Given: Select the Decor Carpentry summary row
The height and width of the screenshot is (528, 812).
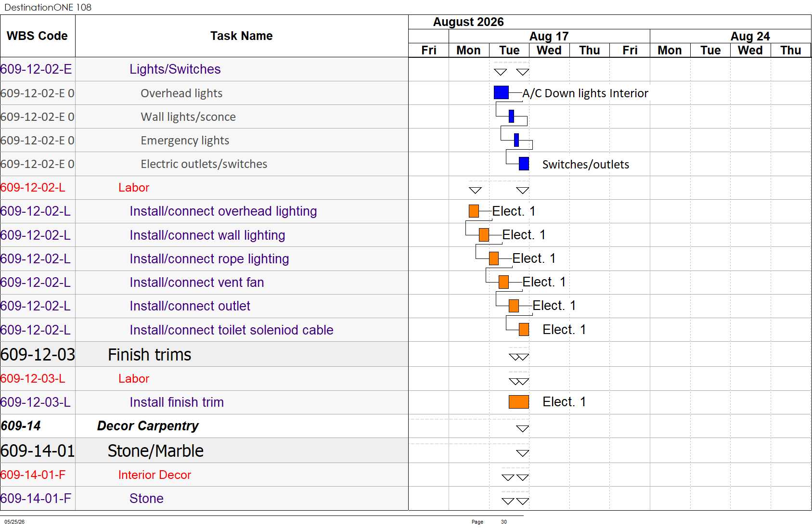Looking at the screenshot, I should pyautogui.click(x=204, y=426).
